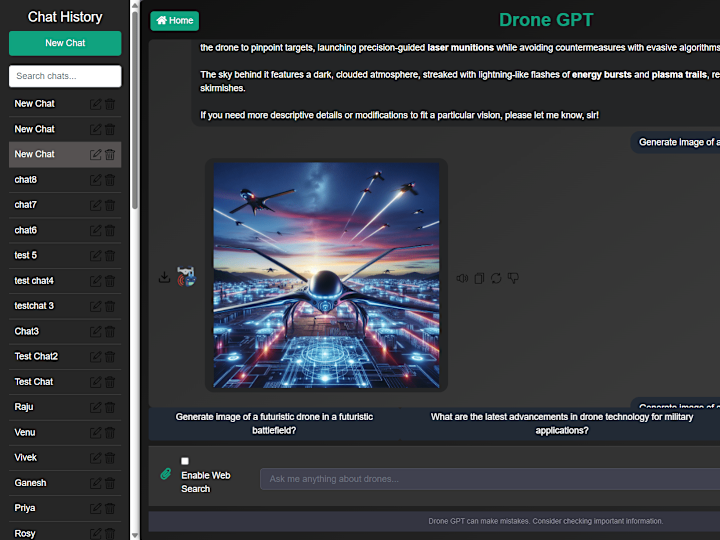Enable the Web Search checkbox
Viewport: 720px width, 540px height.
pyautogui.click(x=185, y=461)
